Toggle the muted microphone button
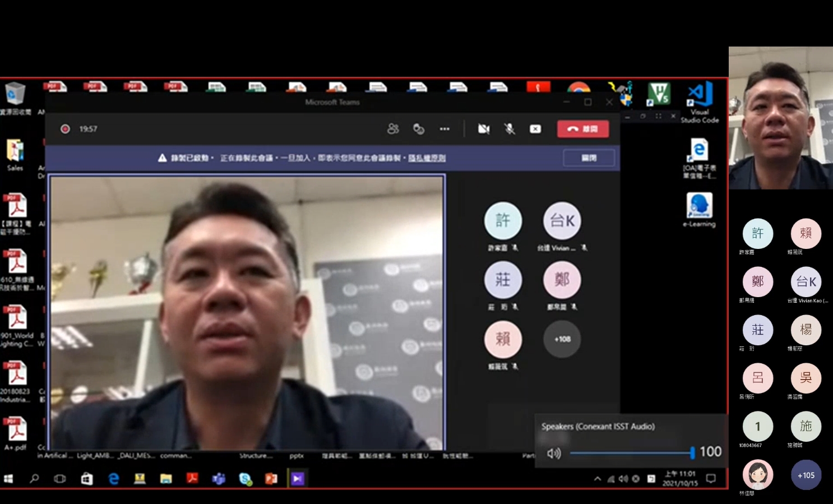This screenshot has height=504, width=833. 510,129
